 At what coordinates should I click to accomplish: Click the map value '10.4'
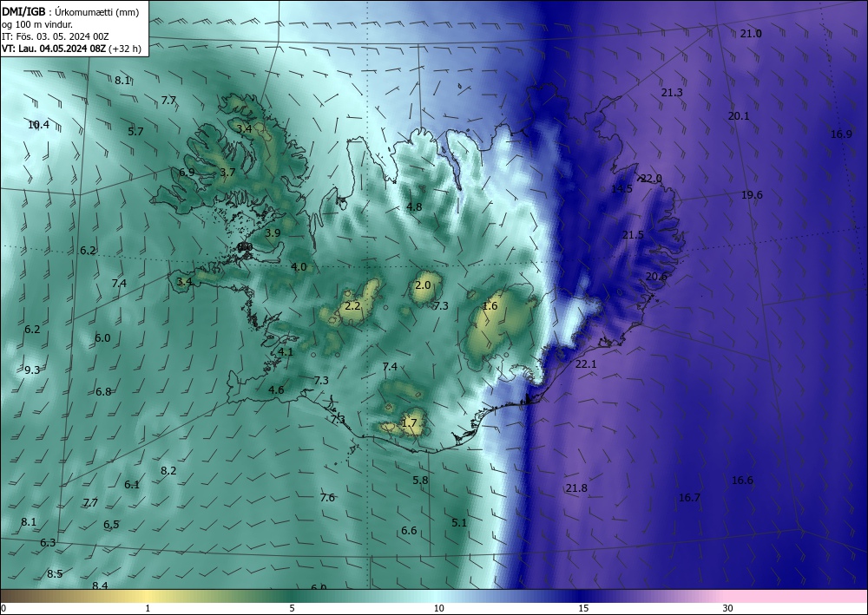(x=38, y=125)
